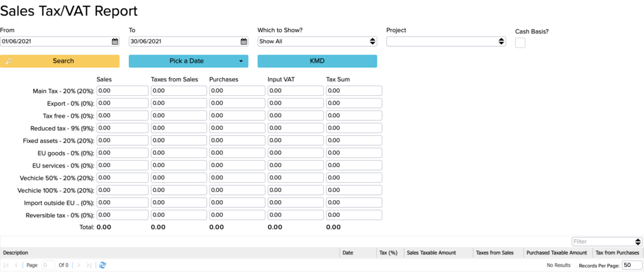Sort table by Tax (%) column header

[x=390, y=253]
